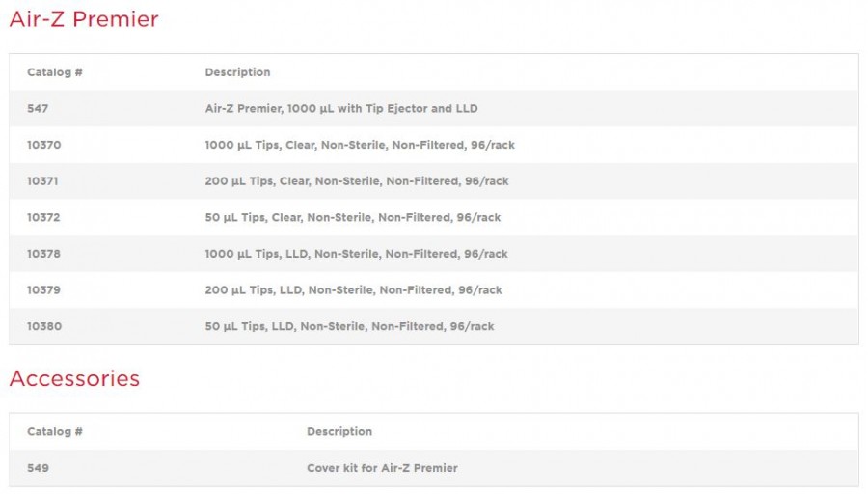Select catalog number 10372

(x=43, y=217)
